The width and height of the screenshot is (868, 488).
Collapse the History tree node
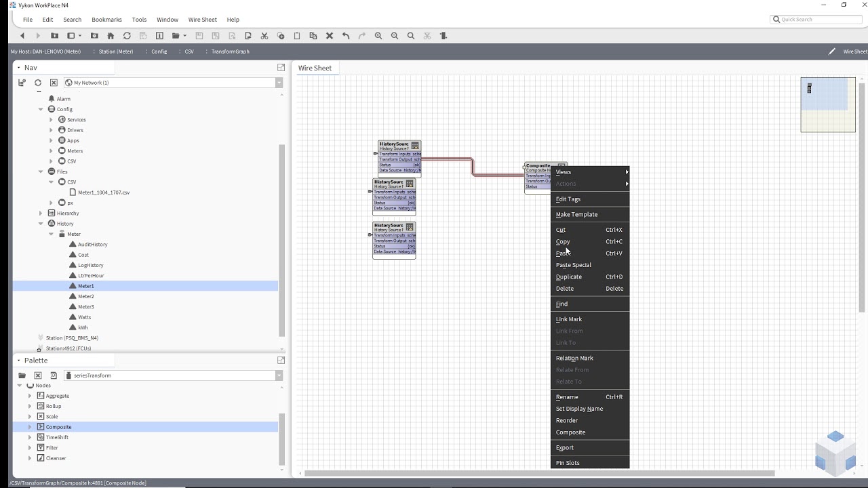[x=41, y=224]
